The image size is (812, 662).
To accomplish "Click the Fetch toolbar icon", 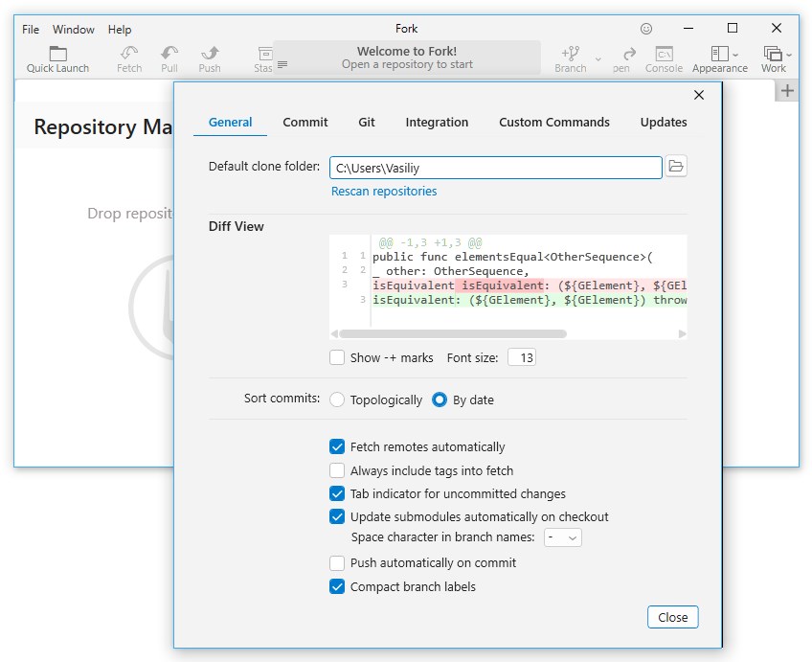I will click(129, 58).
